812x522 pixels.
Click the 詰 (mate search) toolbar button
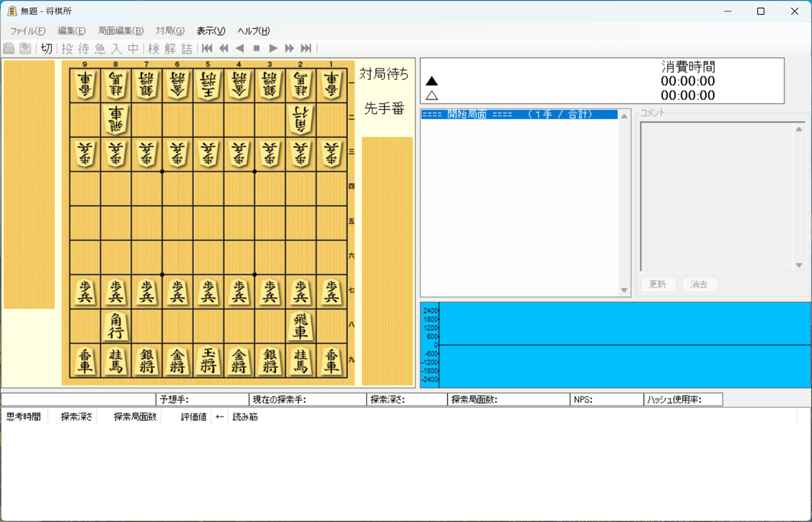click(187, 48)
